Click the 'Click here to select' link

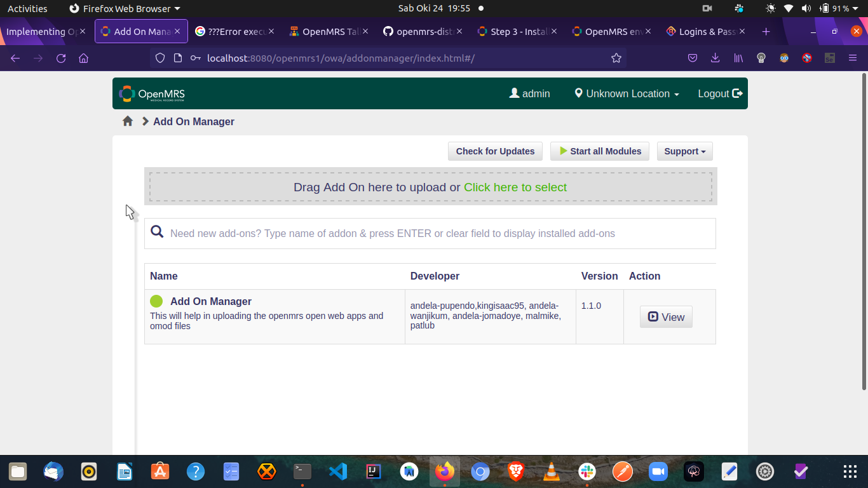click(515, 187)
